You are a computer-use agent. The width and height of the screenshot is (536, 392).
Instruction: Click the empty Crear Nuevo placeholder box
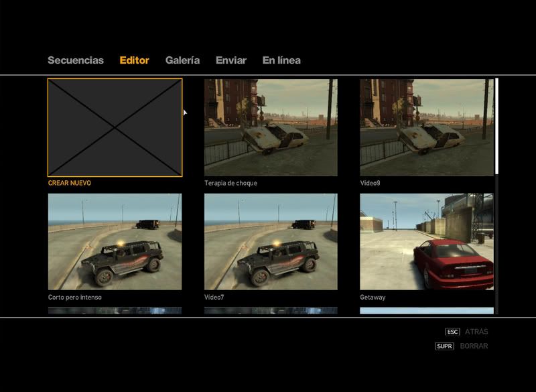click(x=115, y=127)
